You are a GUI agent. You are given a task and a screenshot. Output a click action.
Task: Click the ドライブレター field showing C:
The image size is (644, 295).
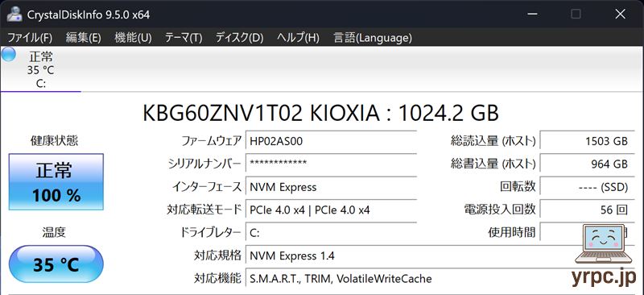331,233
